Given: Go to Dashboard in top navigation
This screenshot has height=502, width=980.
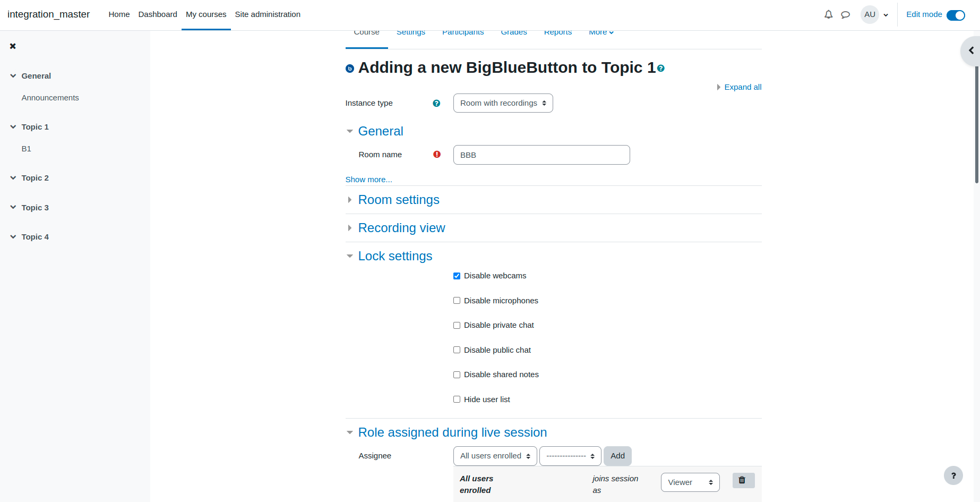Looking at the screenshot, I should (x=158, y=14).
